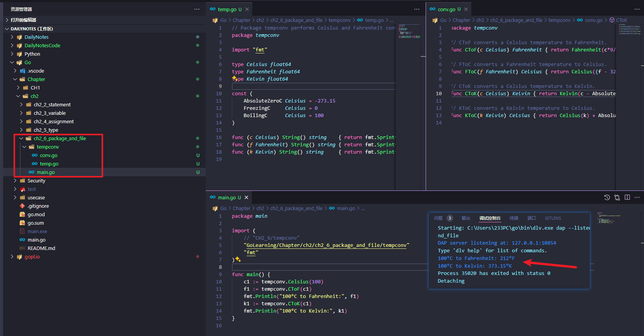Open the 问题 panel tab
Image resolution: width=644 pixels, height=336 pixels.
438,218
